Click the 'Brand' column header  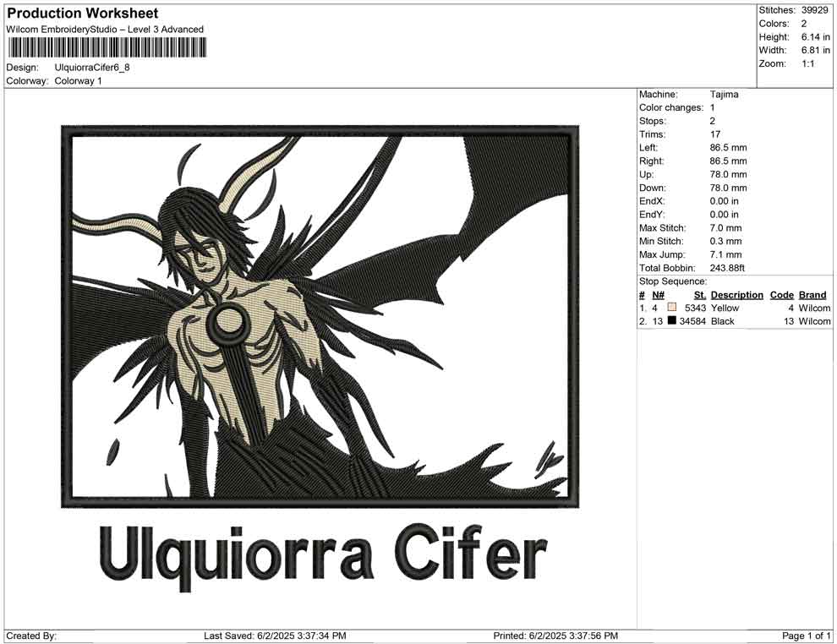pos(812,295)
